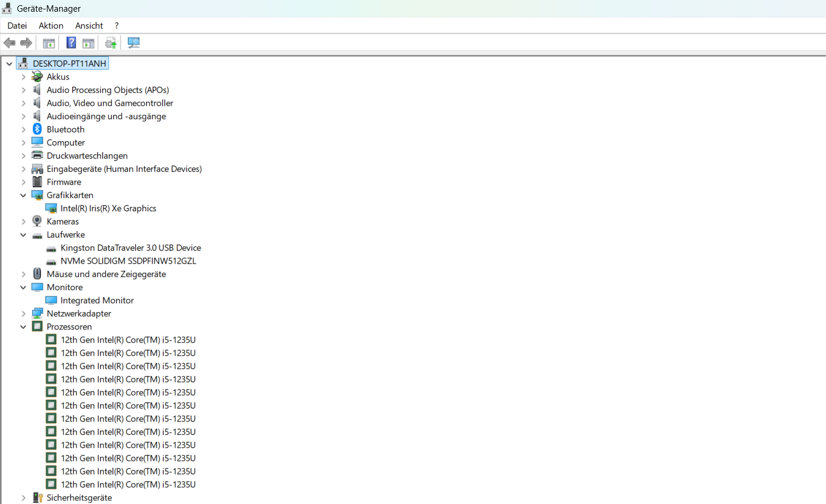This screenshot has width=826, height=504.
Task: Open the ? help menu
Action: (x=116, y=26)
